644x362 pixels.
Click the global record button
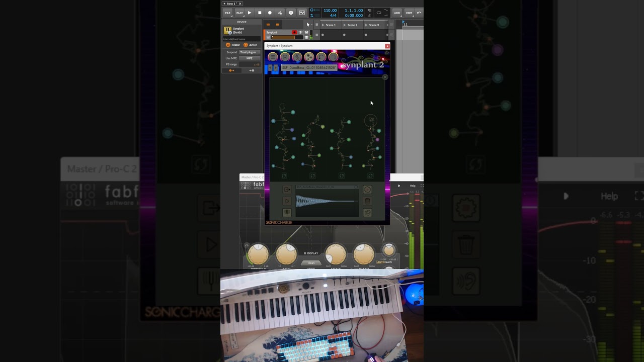point(270,13)
